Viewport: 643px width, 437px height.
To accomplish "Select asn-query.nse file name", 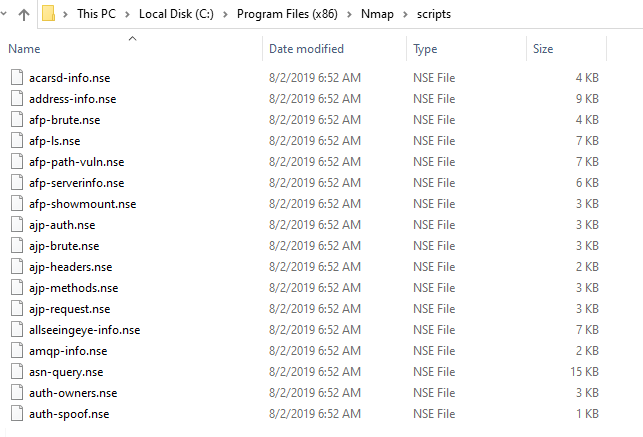I will click(66, 372).
